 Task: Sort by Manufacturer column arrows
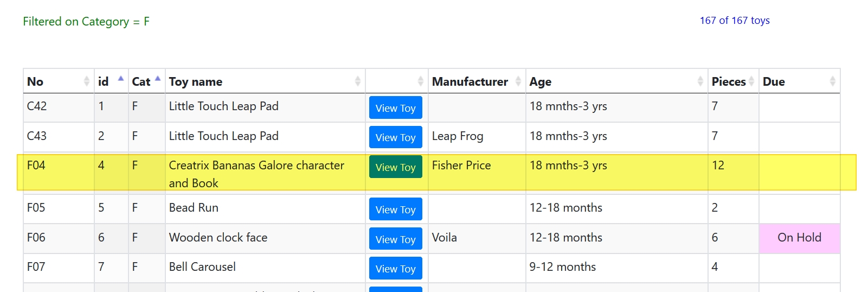tap(518, 81)
